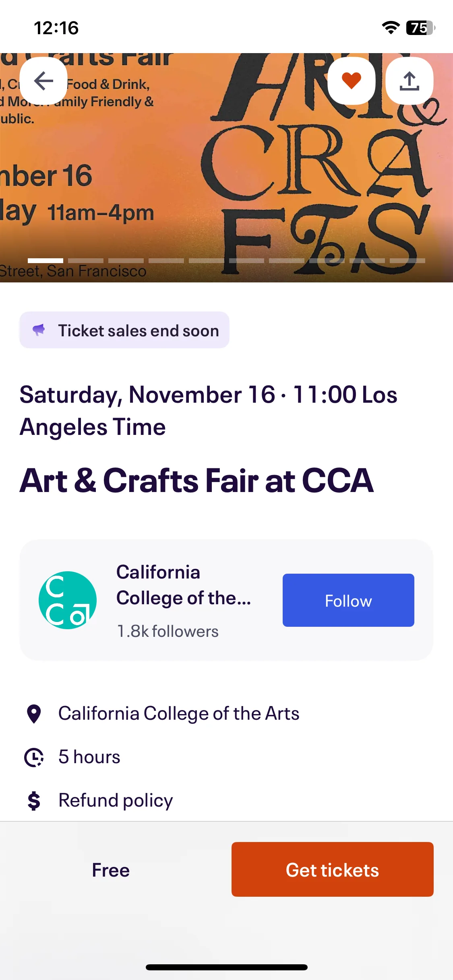The height and width of the screenshot is (980, 453).
Task: Click the dollar sign refund icon
Action: (34, 801)
